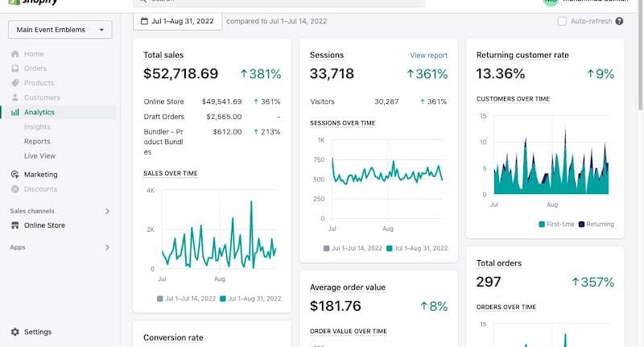Open the Auto-refresh help question icon
The image size is (644, 347).
[x=619, y=22]
